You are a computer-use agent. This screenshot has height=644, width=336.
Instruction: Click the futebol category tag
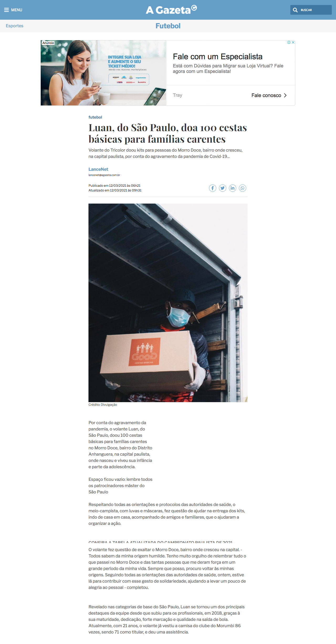[x=95, y=117]
